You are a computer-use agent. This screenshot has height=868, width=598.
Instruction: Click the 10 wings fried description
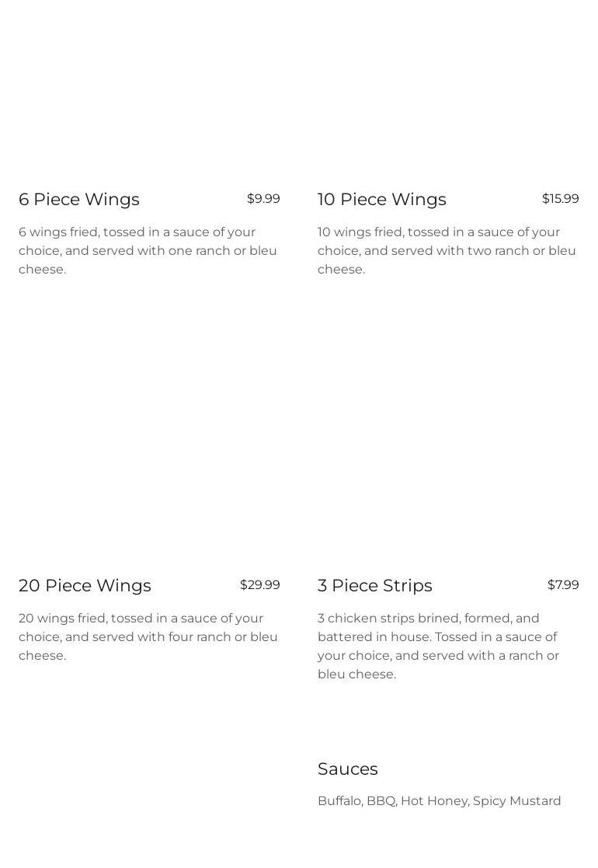click(x=447, y=251)
